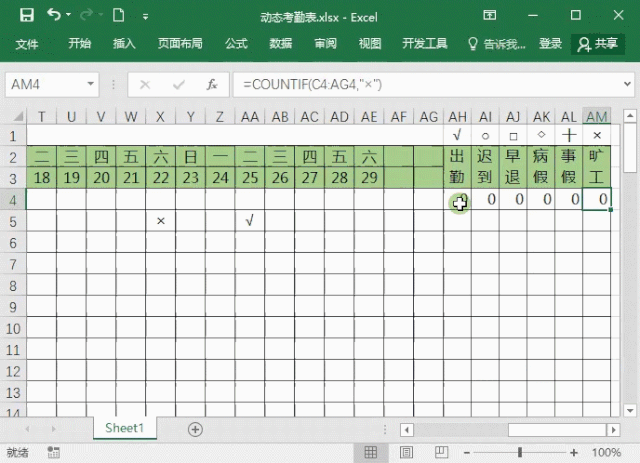Click the macro recording icon in status bar
The width and height of the screenshot is (640, 463).
[x=53, y=452]
